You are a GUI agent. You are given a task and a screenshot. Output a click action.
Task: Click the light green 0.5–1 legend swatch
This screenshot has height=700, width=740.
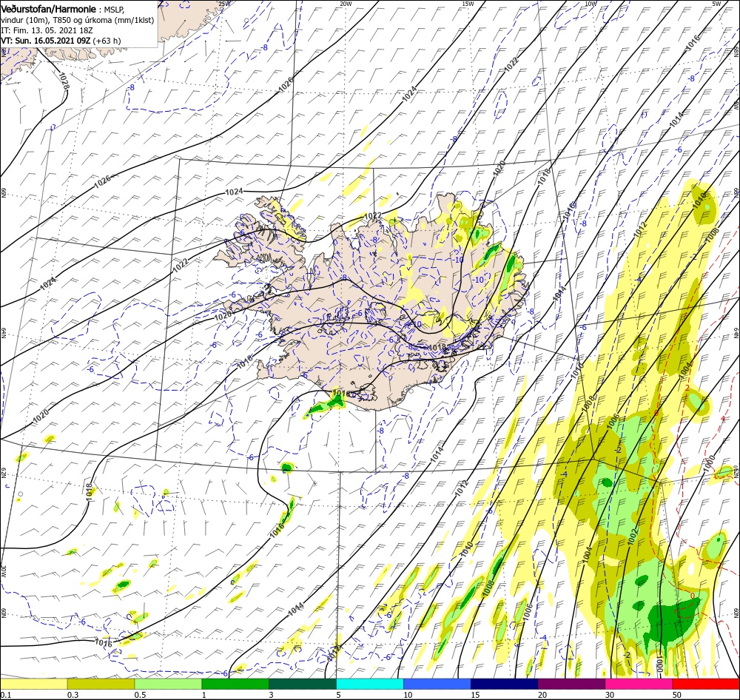click(168, 684)
